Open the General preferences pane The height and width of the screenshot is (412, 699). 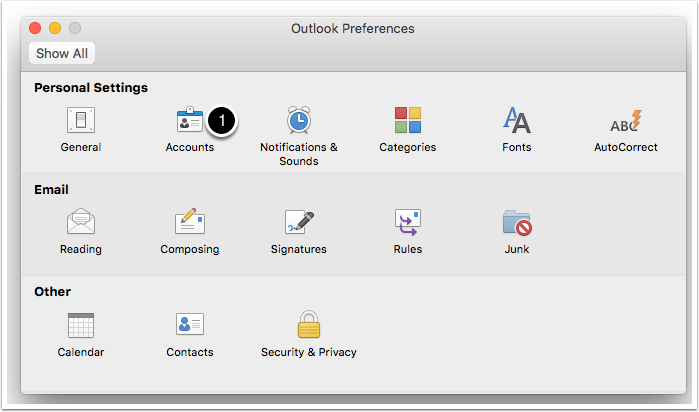tap(80, 122)
